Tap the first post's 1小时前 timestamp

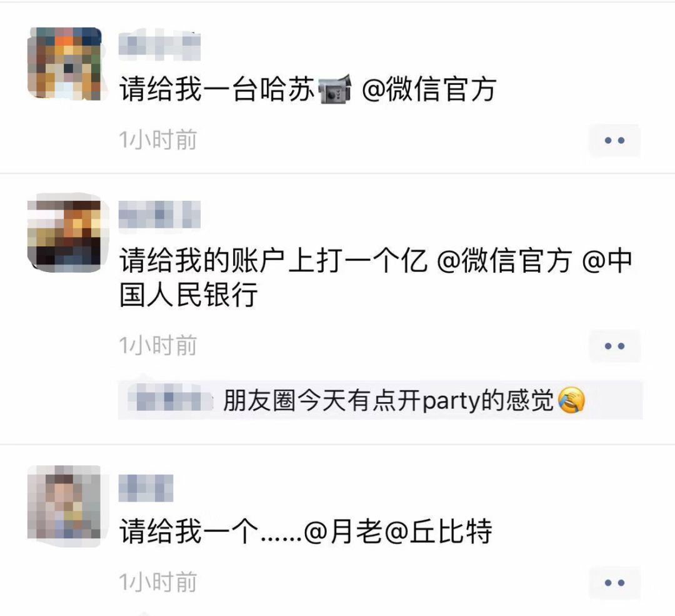click(158, 140)
